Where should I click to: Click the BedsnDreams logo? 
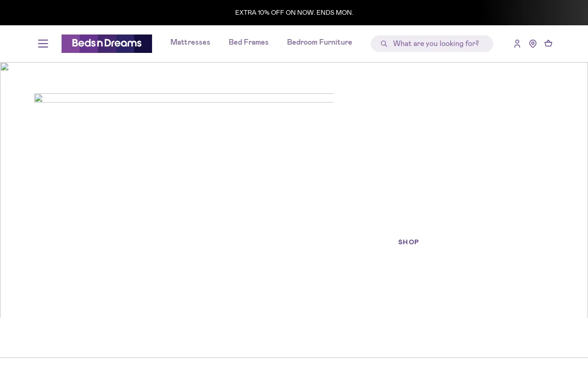point(107,44)
